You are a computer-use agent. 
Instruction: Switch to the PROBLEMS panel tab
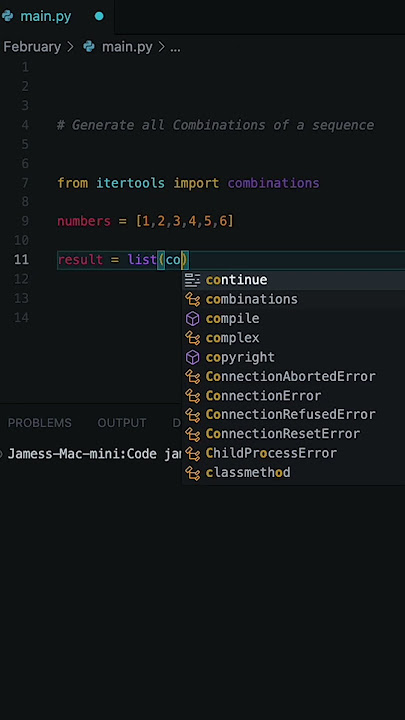pos(39,422)
